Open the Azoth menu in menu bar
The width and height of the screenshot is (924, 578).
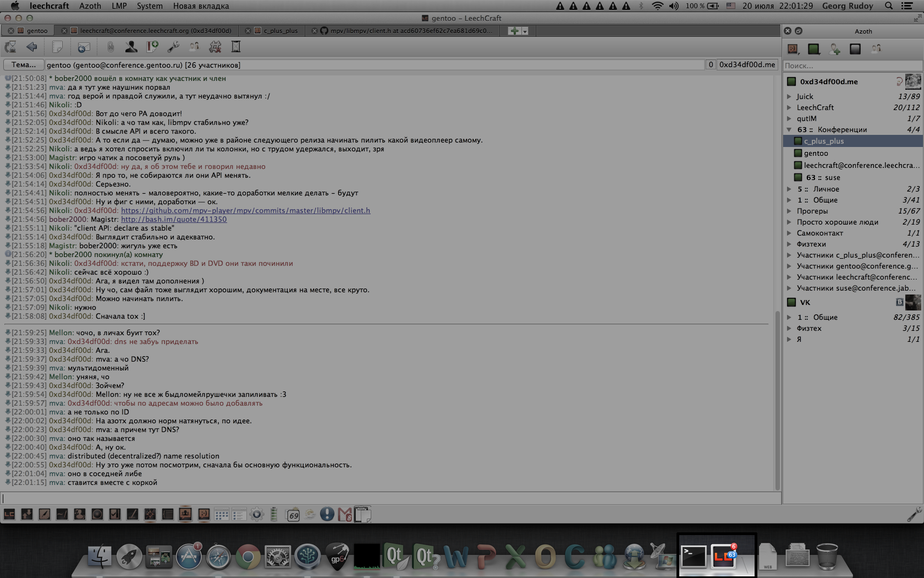point(90,6)
